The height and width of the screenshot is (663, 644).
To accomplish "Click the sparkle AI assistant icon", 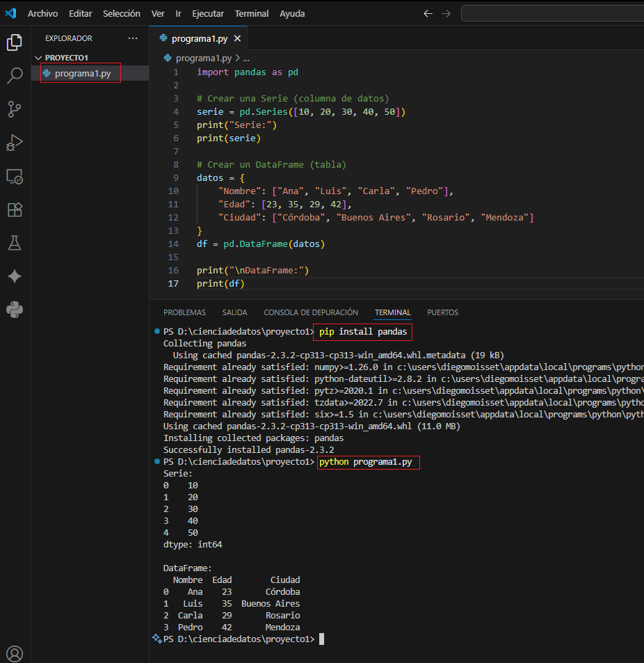I will click(x=14, y=276).
